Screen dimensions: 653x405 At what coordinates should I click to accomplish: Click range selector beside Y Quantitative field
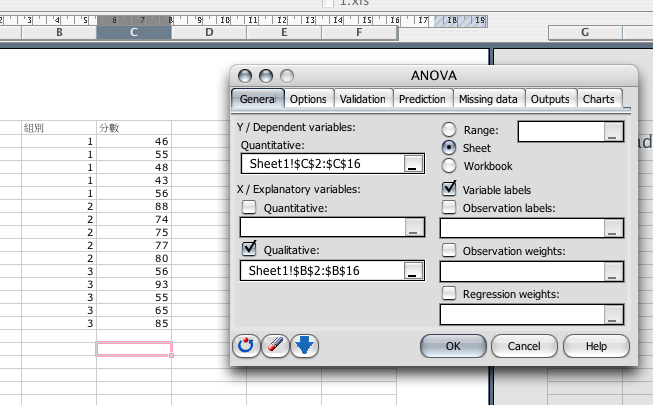pos(413,164)
